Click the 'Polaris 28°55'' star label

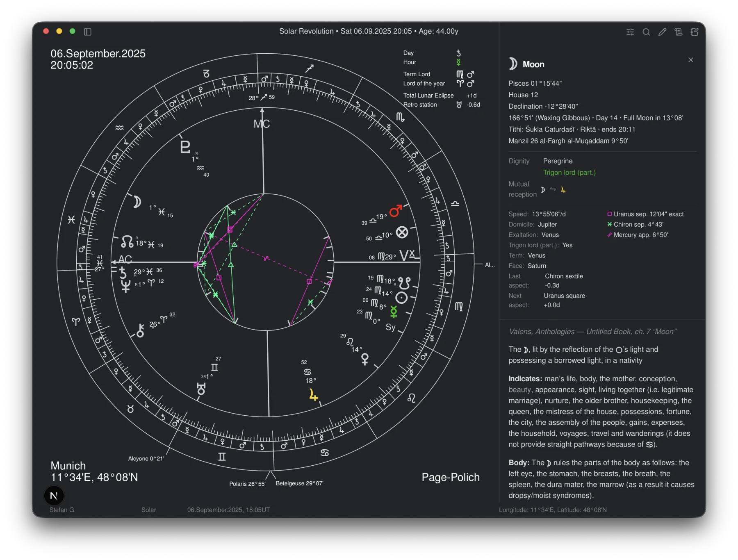247,484
